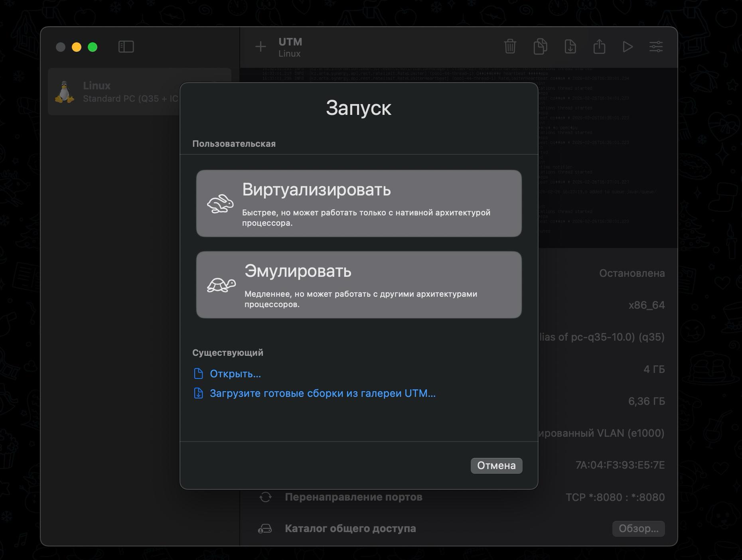Click the Перенаправление портов label
This screenshot has height=560, width=742.
[353, 497]
